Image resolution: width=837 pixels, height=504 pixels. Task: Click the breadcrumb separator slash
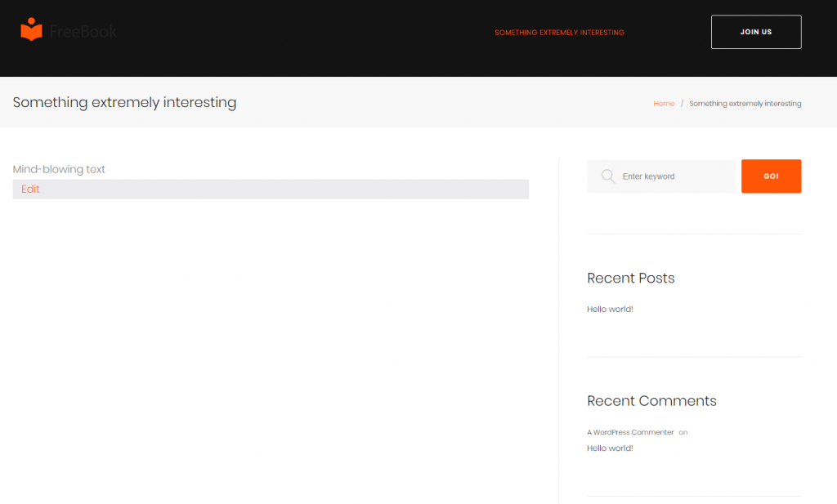[681, 103]
